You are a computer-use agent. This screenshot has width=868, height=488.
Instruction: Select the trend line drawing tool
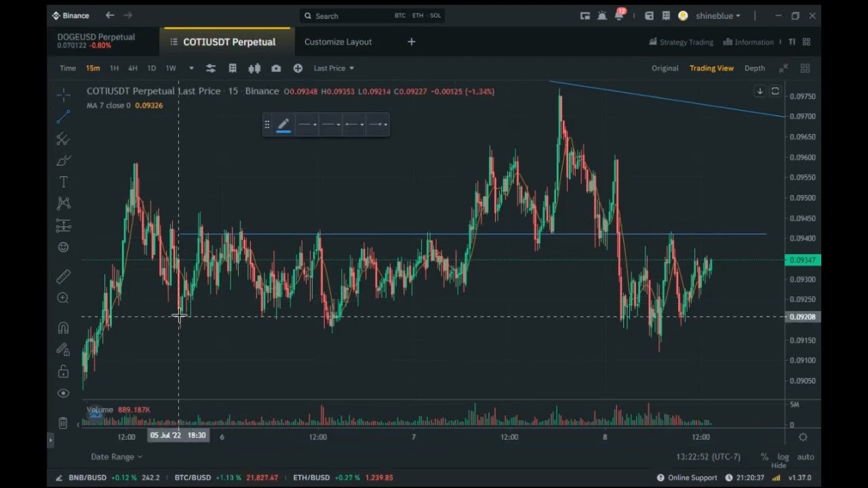point(63,117)
